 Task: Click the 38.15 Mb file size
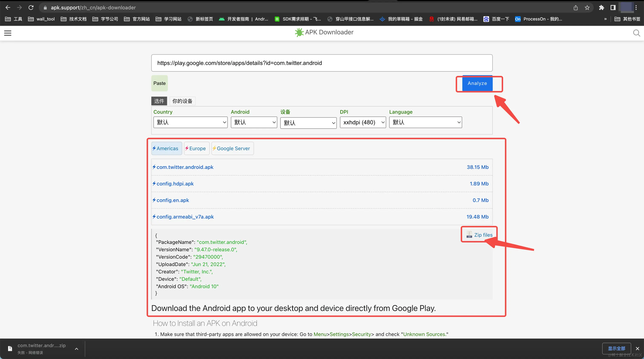pyautogui.click(x=477, y=167)
